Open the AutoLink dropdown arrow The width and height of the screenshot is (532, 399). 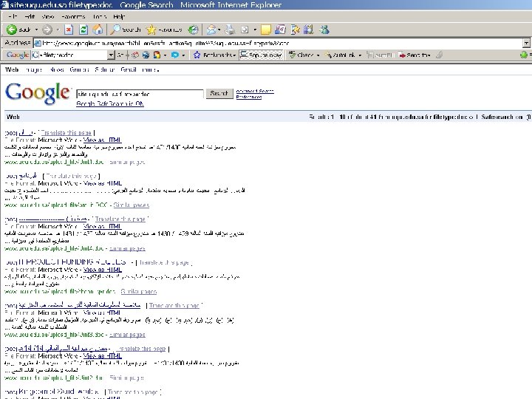[360, 55]
